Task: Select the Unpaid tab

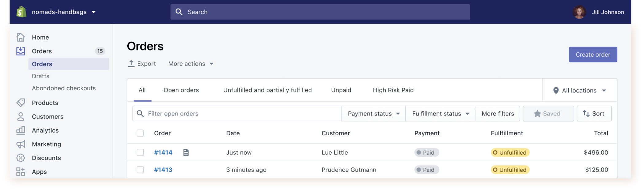Action: tap(341, 90)
